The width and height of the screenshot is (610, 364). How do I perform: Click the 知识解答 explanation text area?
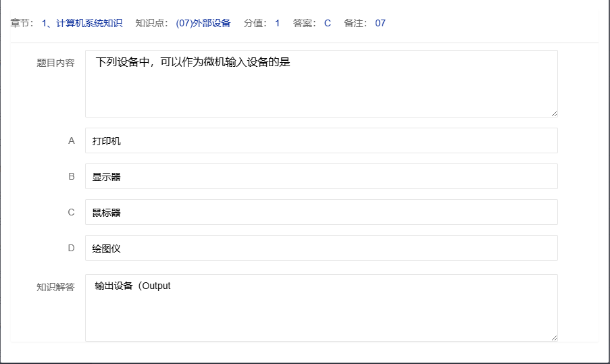point(321,307)
